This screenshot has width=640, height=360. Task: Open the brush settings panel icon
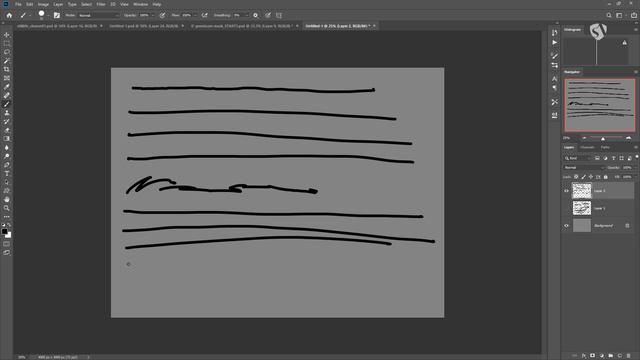(x=57, y=15)
